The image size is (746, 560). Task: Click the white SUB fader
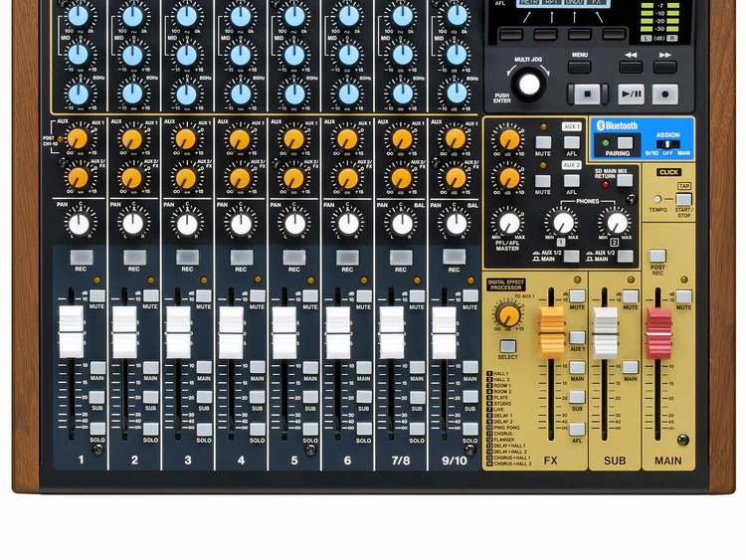605,332
